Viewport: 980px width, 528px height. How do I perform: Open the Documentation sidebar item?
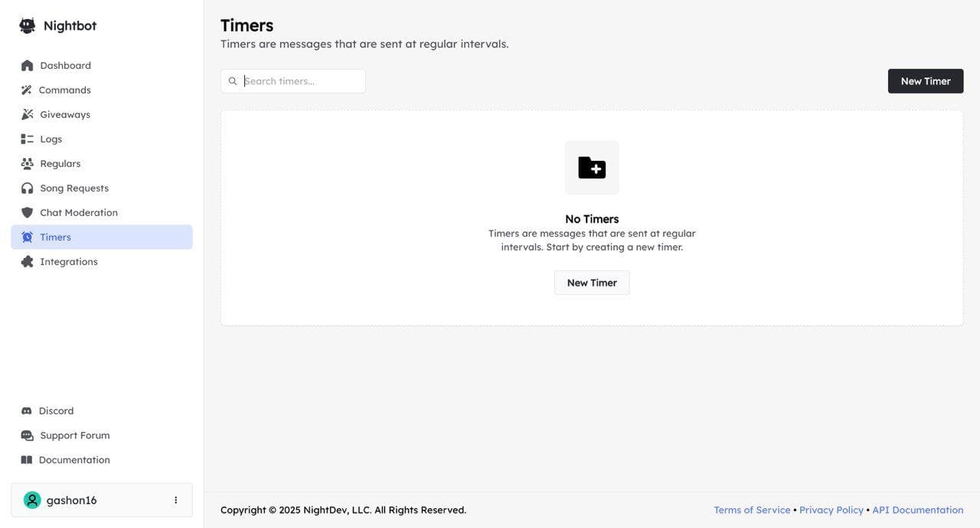click(x=73, y=461)
